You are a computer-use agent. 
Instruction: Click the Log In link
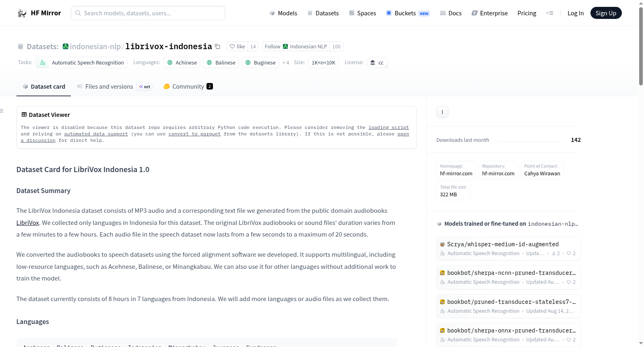click(576, 13)
